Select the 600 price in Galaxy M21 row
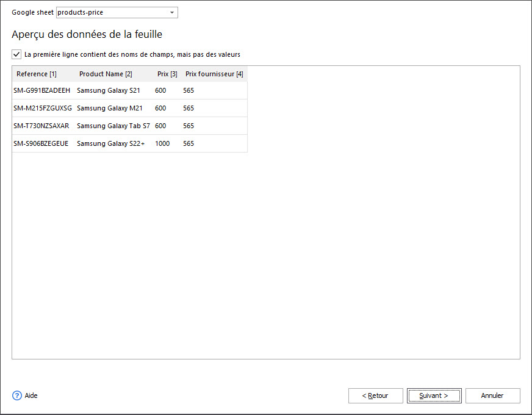The width and height of the screenshot is (532, 415). 160,108
